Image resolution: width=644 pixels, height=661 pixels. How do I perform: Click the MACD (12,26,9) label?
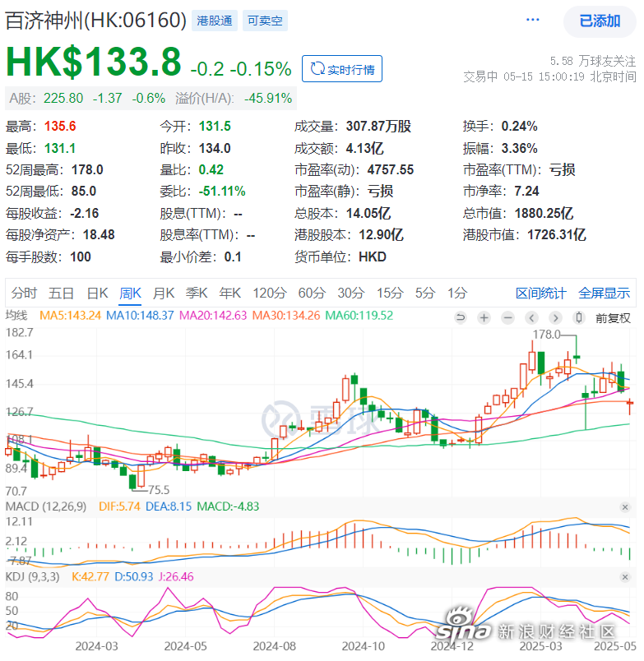(x=46, y=506)
